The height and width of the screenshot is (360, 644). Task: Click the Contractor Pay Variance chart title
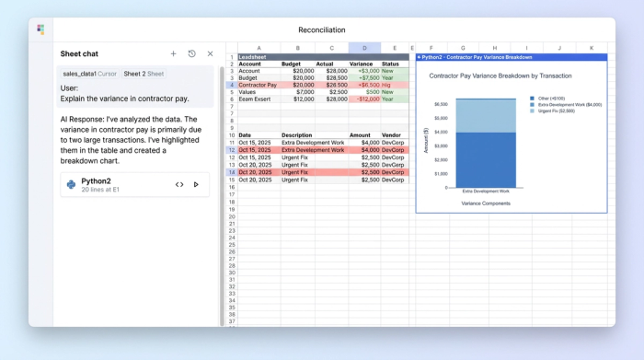click(x=500, y=76)
